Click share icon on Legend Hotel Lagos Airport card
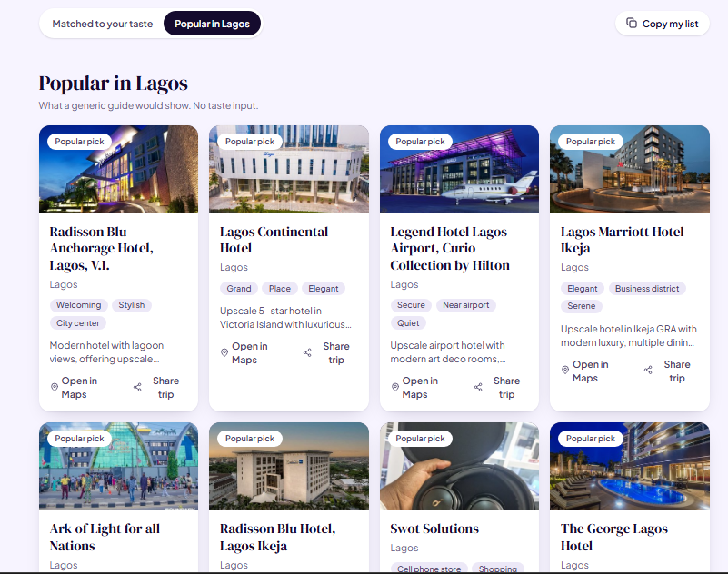The height and width of the screenshot is (574, 728). click(x=478, y=387)
